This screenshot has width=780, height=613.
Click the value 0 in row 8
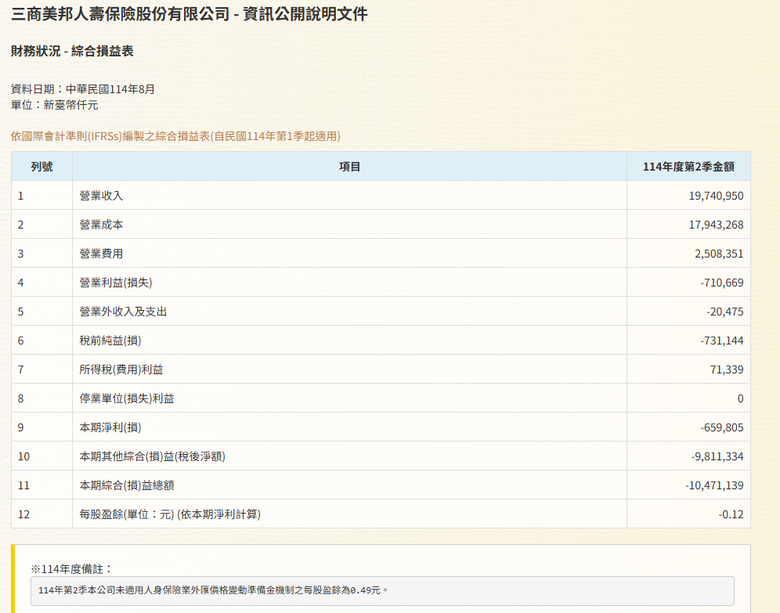point(740,398)
